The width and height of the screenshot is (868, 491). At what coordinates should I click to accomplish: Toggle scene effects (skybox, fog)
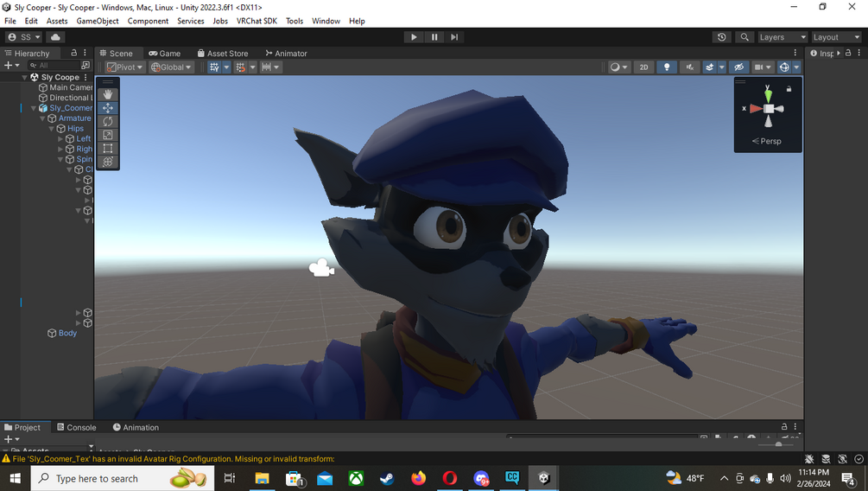[x=710, y=67]
